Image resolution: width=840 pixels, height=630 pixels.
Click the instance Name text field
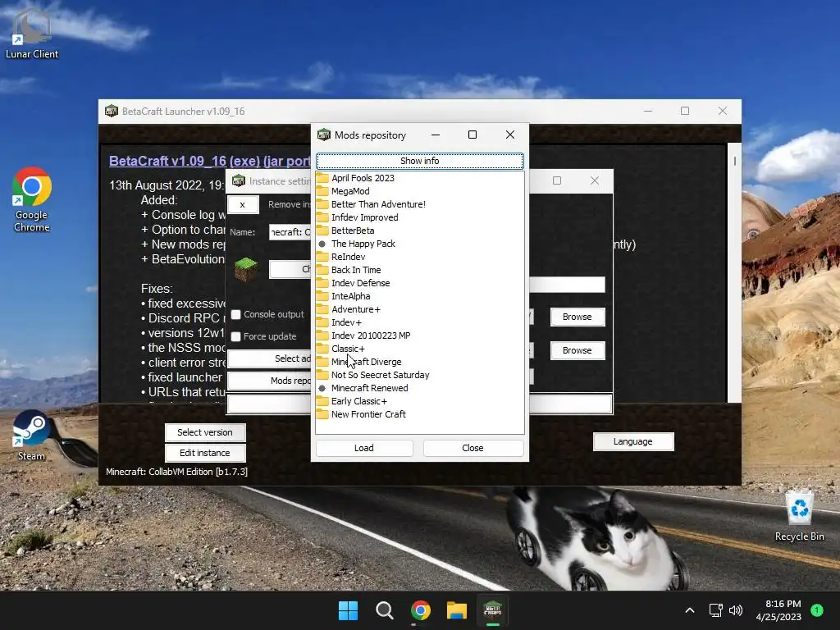click(x=290, y=232)
